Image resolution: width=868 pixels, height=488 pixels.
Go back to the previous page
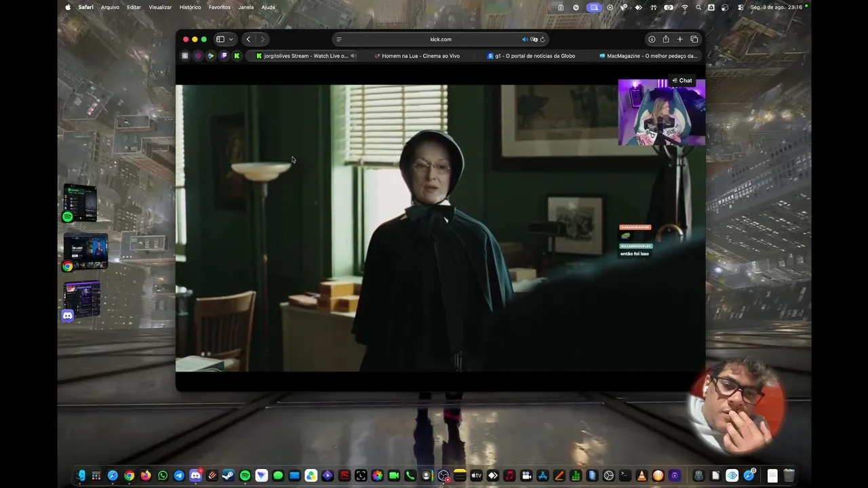pyautogui.click(x=248, y=39)
